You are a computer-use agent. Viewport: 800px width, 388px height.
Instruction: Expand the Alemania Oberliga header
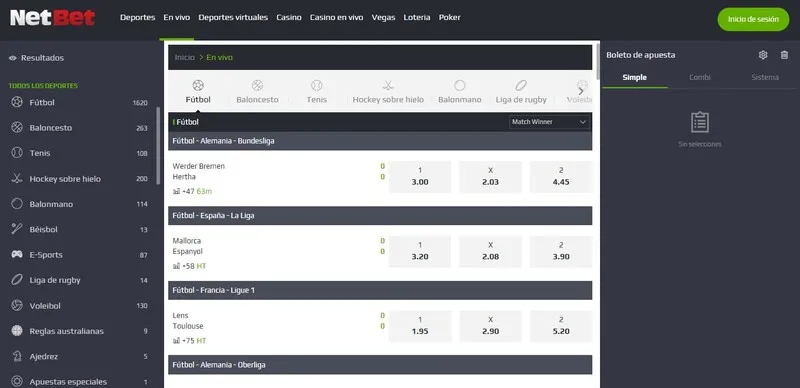point(380,365)
